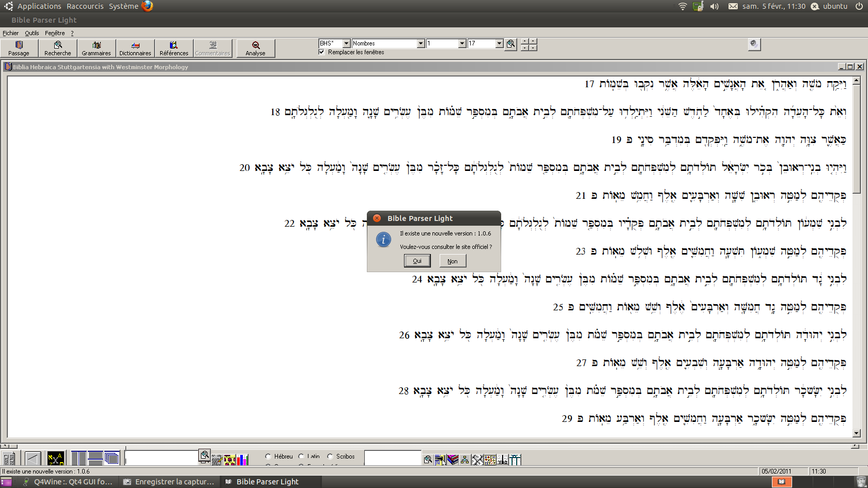Focus the bottom-left search input field
The height and width of the screenshot is (488, 868).
(x=162, y=458)
